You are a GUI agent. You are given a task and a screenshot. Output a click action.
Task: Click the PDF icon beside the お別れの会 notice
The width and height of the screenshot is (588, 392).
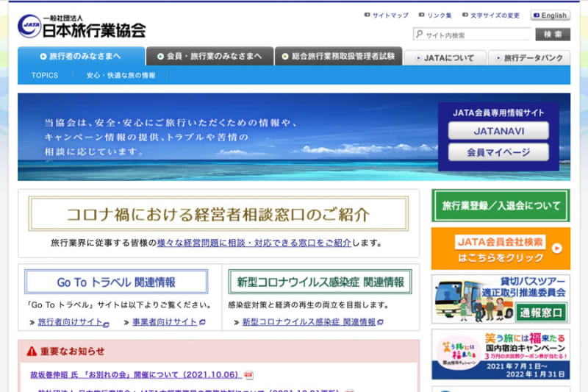pyautogui.click(x=248, y=375)
